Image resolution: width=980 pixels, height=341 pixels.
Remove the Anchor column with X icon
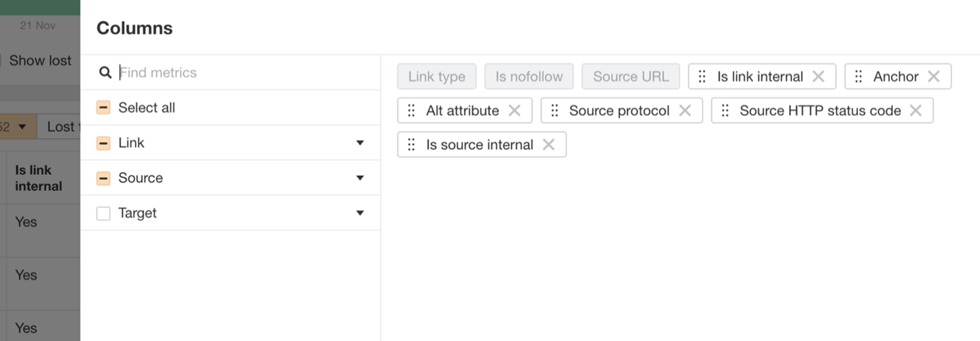[x=933, y=76]
